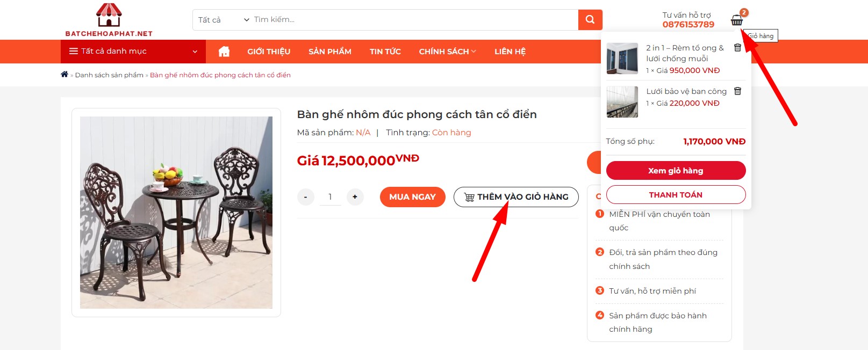The width and height of the screenshot is (868, 350).
Task: Decrease quantity with the minus button
Action: [305, 197]
